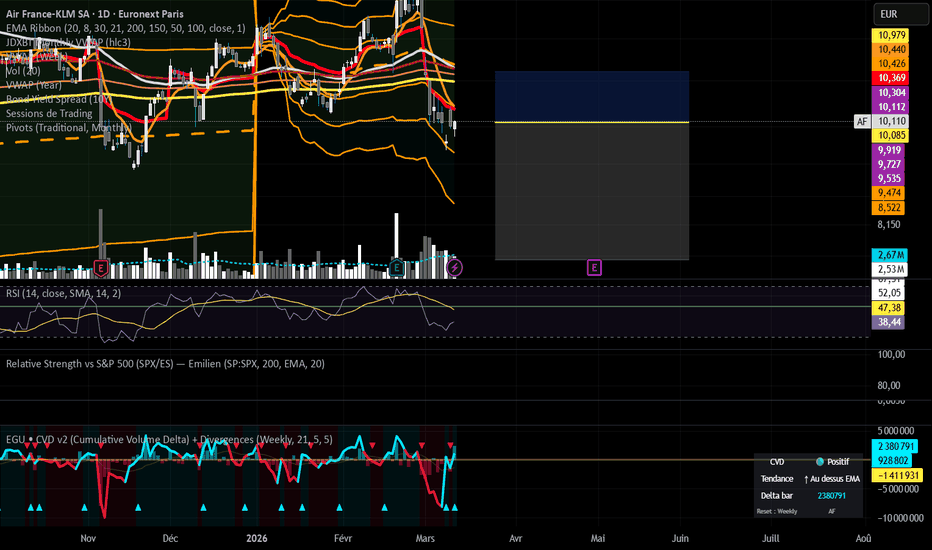Click the purple 10,112 price label
932x550 pixels.
point(892,107)
